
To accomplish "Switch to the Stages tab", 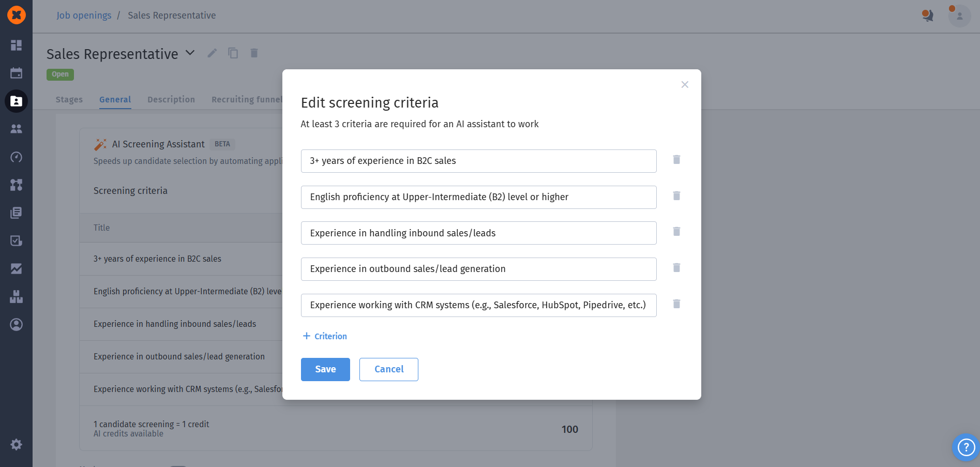I will [x=69, y=99].
